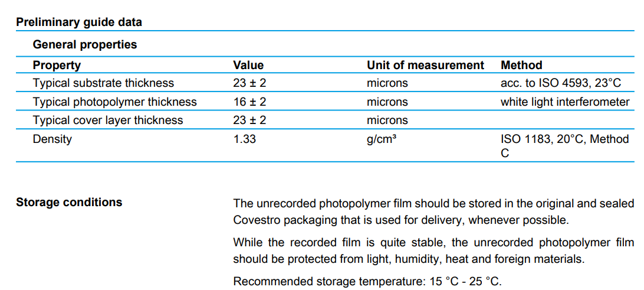Click the 'Typical substrate thickness' cell
The height and width of the screenshot is (290, 644).
103,83
